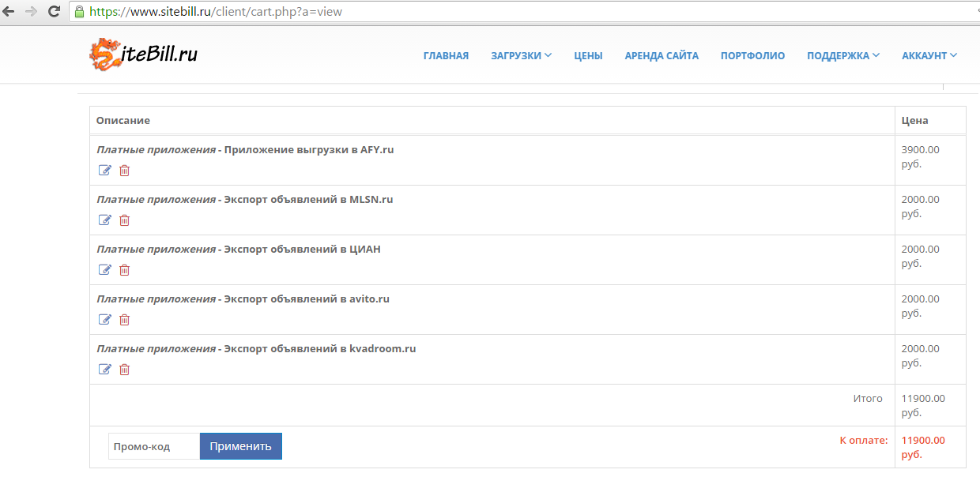Delete the ЦИАН export item
This screenshot has height=477, width=980.
pos(124,270)
